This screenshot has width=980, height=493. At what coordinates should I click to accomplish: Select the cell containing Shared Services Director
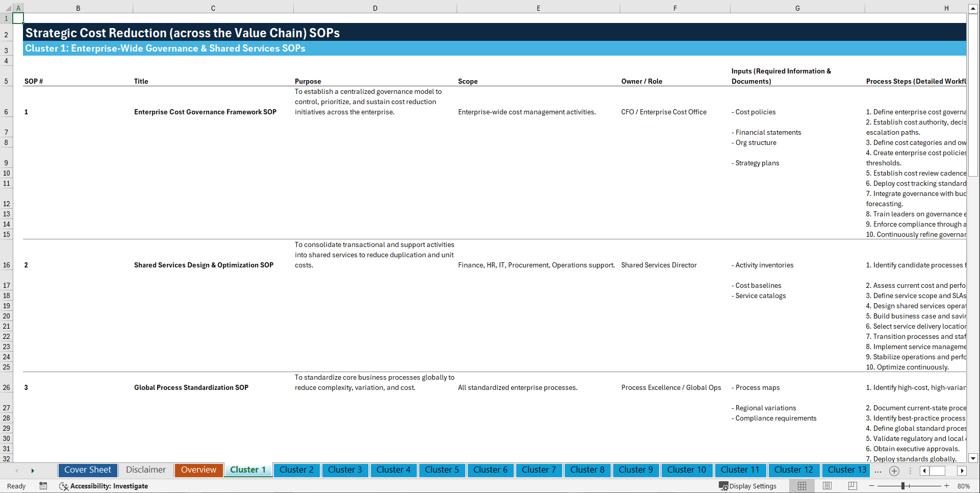(659, 265)
